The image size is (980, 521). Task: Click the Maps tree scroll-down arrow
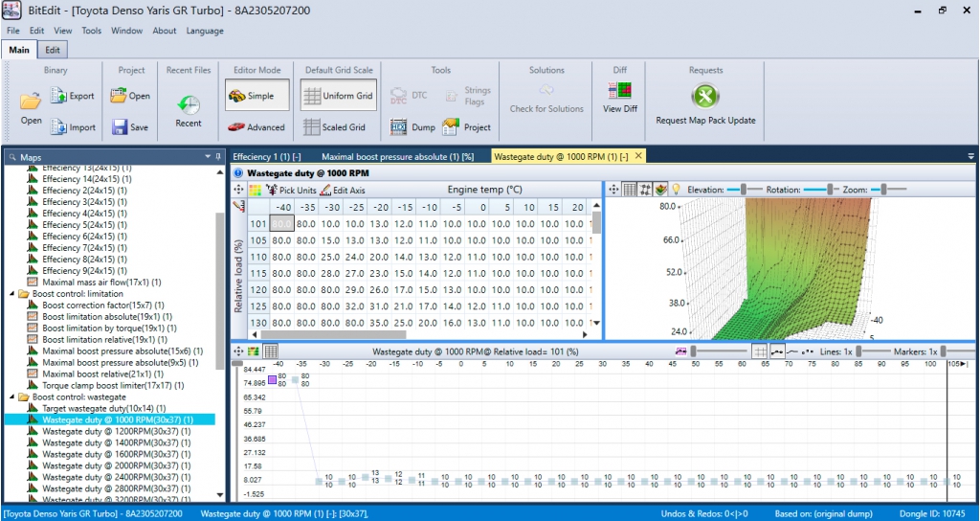219,495
